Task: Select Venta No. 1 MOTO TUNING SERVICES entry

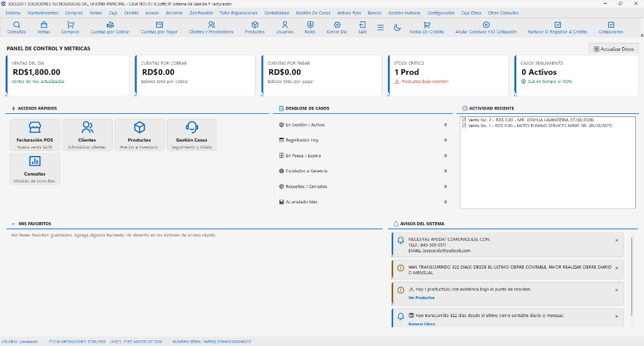Action: pos(537,126)
